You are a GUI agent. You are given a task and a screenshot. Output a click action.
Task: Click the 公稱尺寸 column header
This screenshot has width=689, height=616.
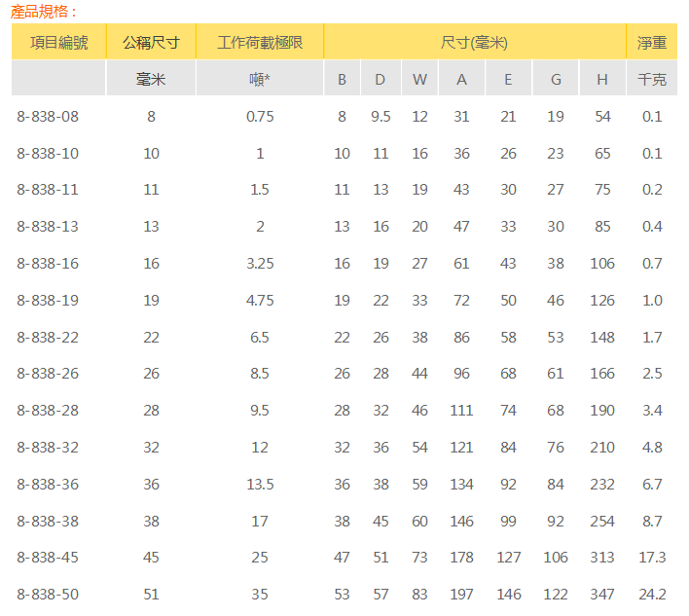151,43
